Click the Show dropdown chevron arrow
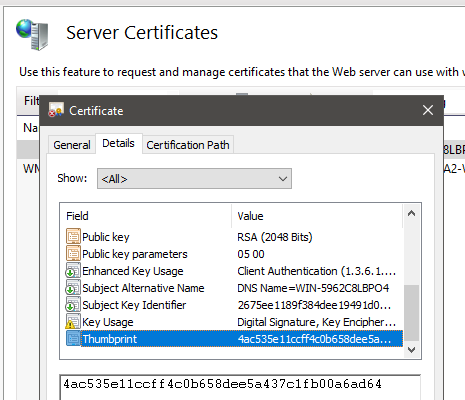 283,179
